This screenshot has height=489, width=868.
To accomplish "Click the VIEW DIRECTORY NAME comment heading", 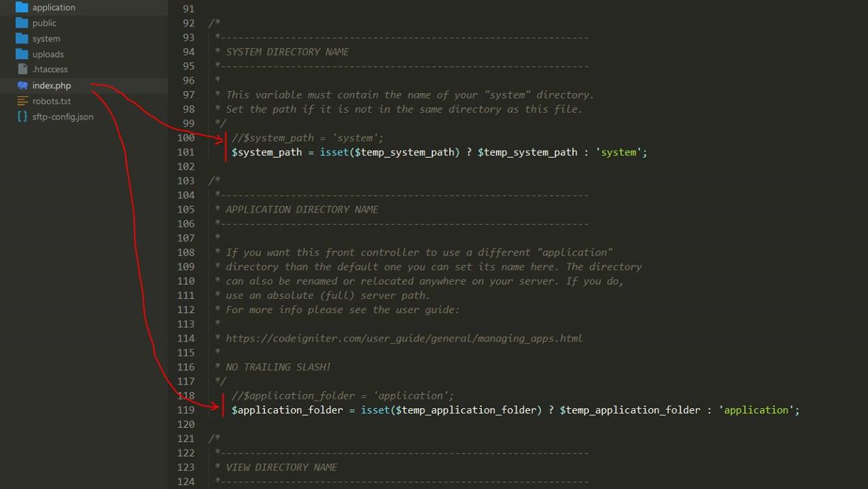I will tap(281, 467).
